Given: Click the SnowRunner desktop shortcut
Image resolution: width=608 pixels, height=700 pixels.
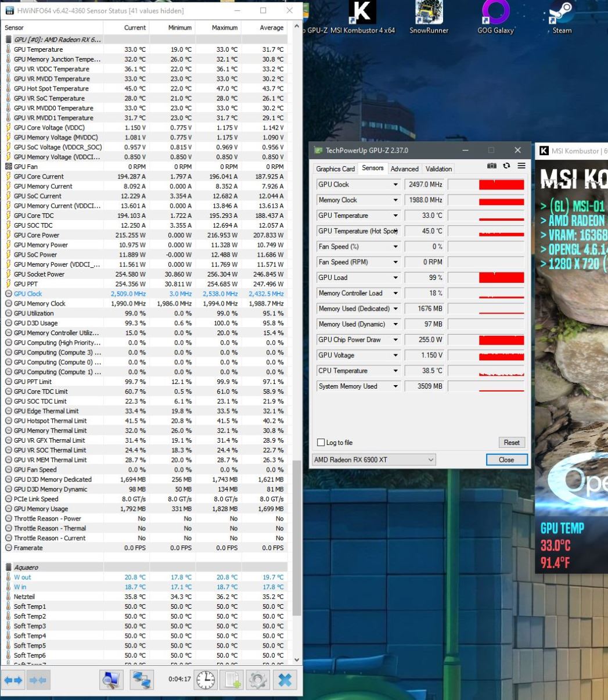Looking at the screenshot, I should pos(429,17).
